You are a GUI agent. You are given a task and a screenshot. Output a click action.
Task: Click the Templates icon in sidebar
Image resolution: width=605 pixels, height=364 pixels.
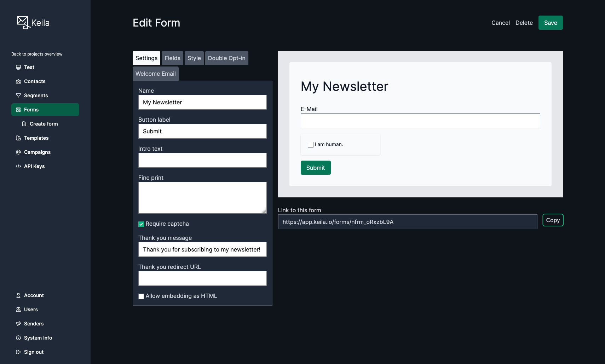coord(18,138)
